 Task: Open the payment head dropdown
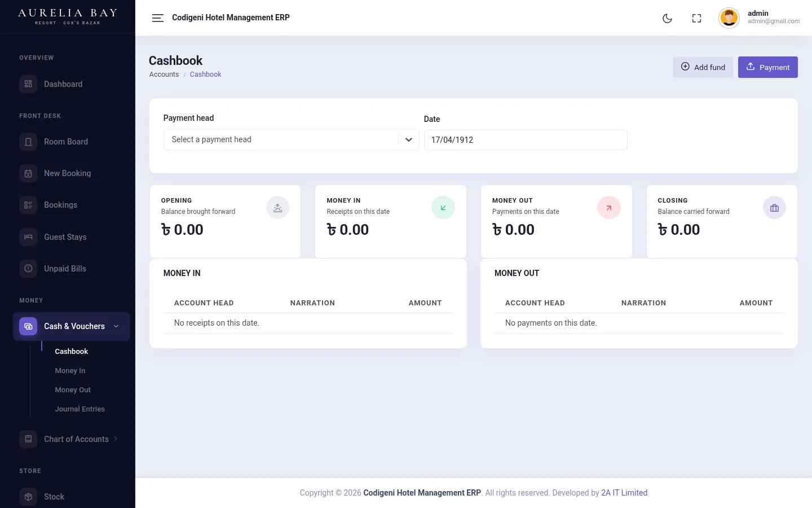click(291, 139)
